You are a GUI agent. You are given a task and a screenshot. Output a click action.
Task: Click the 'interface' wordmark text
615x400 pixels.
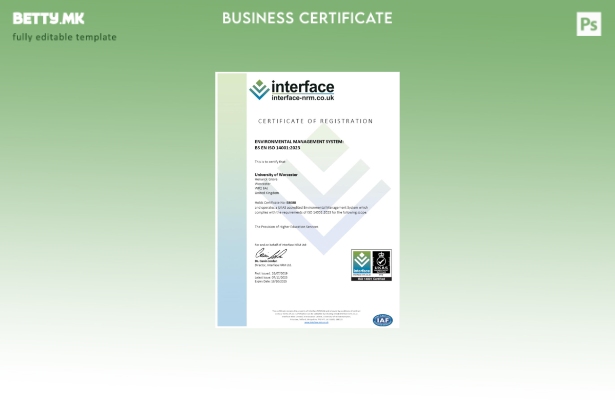point(303,87)
